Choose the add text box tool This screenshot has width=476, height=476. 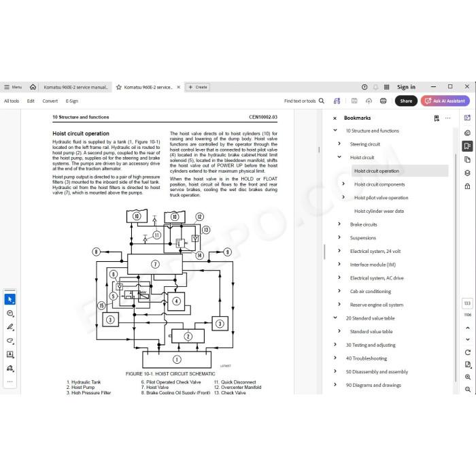click(x=10, y=354)
